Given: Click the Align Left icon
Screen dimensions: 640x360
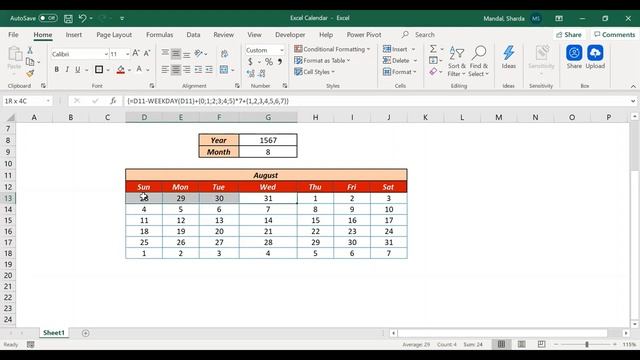Looking at the screenshot, I should [x=165, y=70].
